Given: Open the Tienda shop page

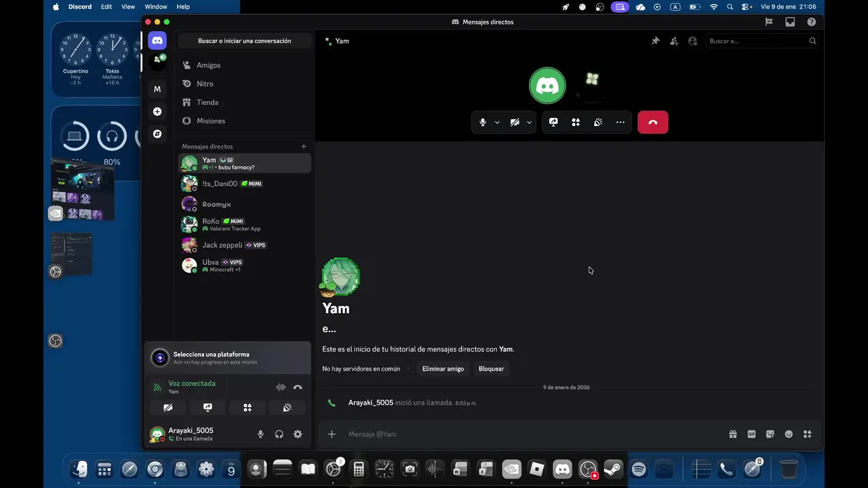Looking at the screenshot, I should pos(244,102).
